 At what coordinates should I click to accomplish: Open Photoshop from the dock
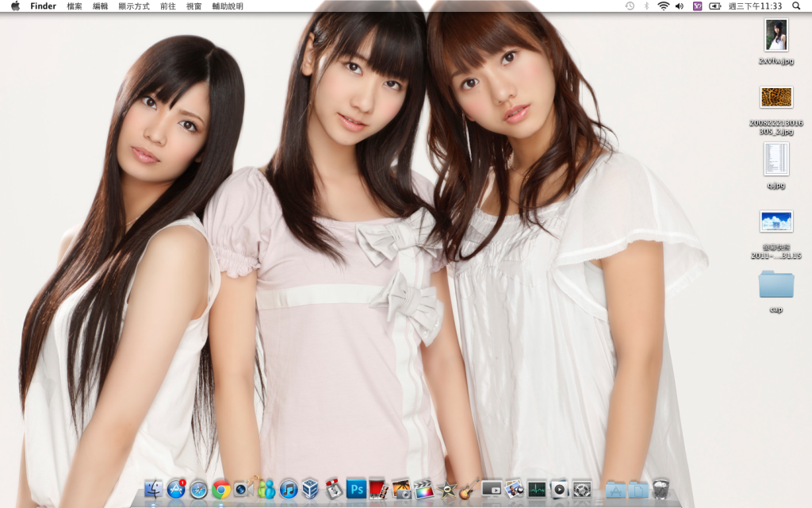pyautogui.click(x=356, y=489)
